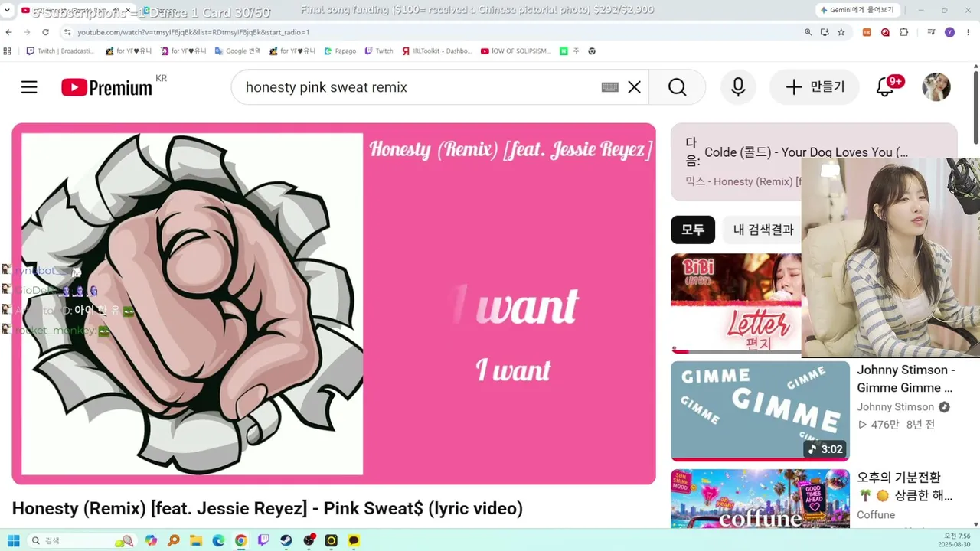Viewport: 980px width, 551px height.
Task: Open the IOW OF SOLIPSISM bookmark
Action: point(515,51)
